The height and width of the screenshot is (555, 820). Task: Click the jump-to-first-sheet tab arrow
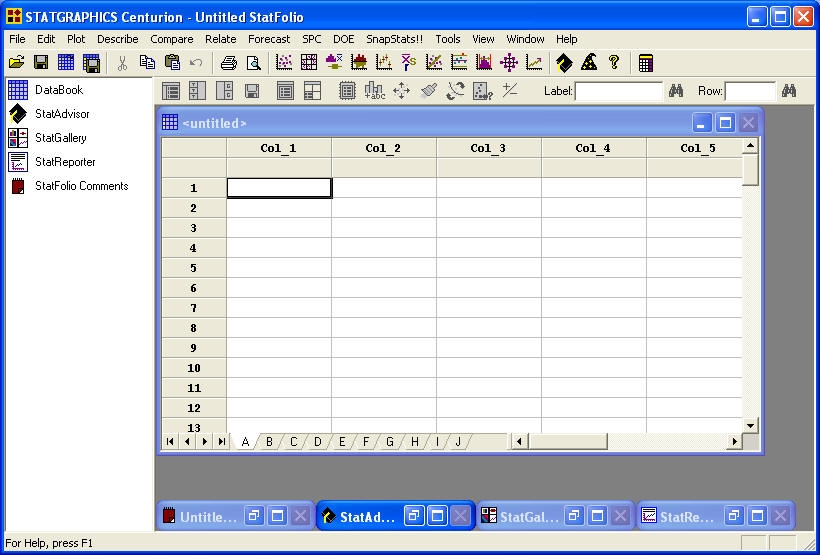(170, 441)
